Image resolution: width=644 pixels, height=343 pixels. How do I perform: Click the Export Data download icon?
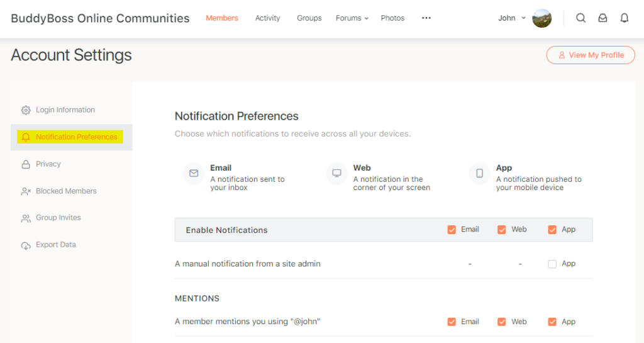pyautogui.click(x=26, y=245)
